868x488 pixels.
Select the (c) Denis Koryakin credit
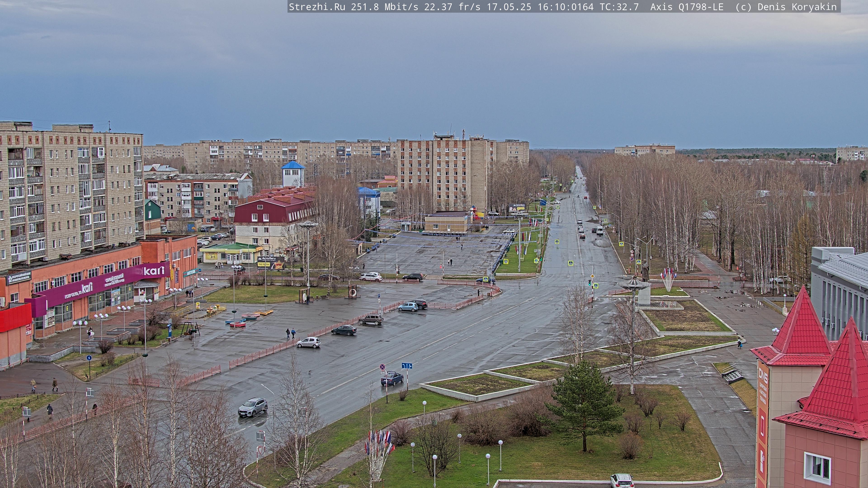(786, 7)
